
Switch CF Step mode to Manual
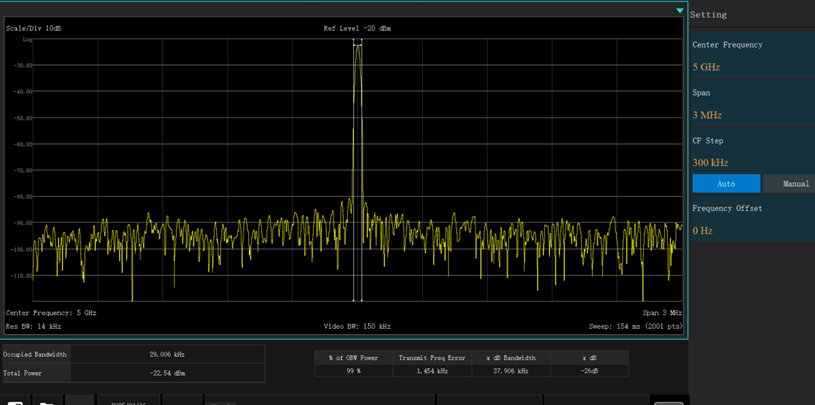coord(789,184)
